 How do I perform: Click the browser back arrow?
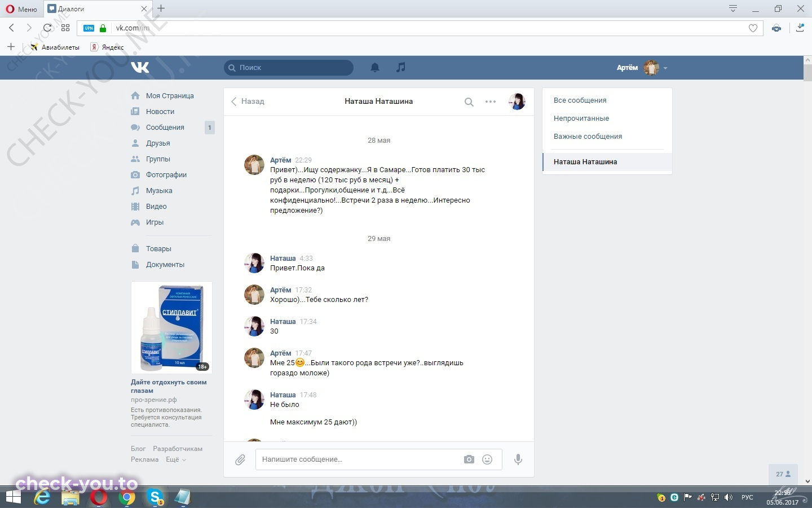pos(11,28)
